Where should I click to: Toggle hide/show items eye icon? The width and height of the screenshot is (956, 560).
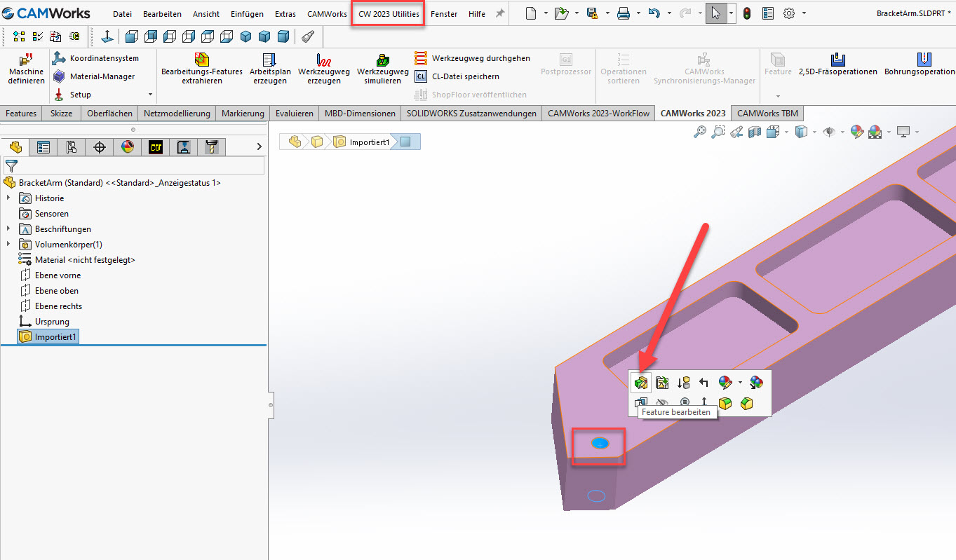[829, 131]
